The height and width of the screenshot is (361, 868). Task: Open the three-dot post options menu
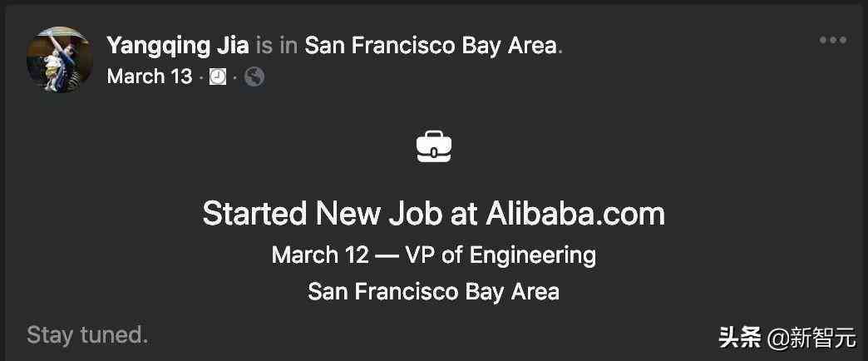coord(832,41)
